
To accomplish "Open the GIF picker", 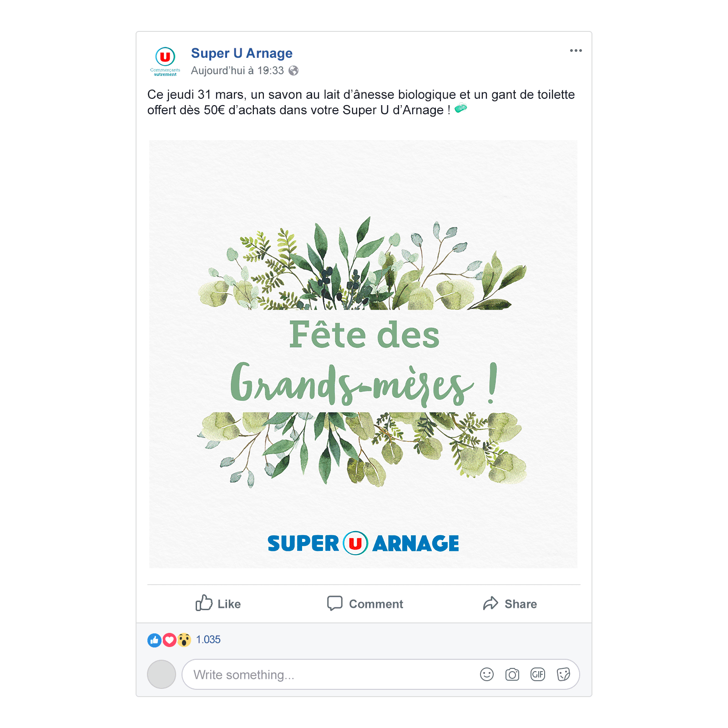I will [x=537, y=674].
